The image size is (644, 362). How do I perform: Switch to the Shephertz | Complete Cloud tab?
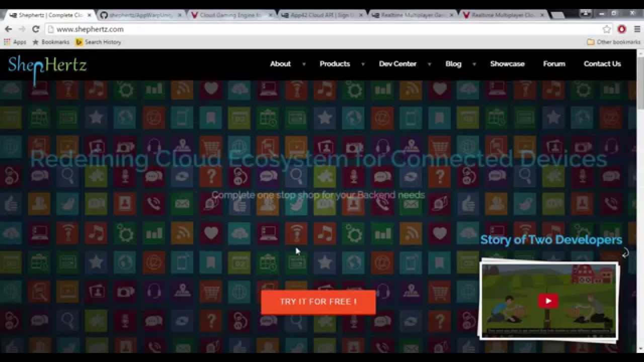coord(49,15)
